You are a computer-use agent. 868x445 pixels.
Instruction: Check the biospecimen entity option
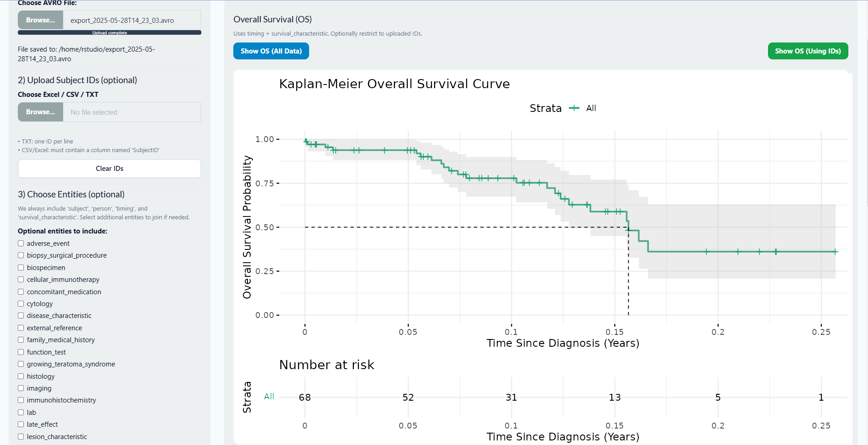21,268
